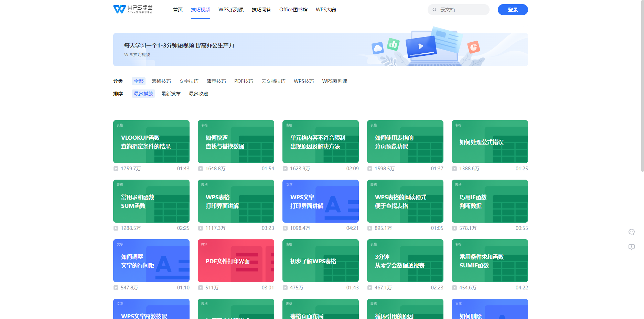Click play icon beside 1117.3万
Image resolution: width=644 pixels, height=319 pixels.
[201, 228]
